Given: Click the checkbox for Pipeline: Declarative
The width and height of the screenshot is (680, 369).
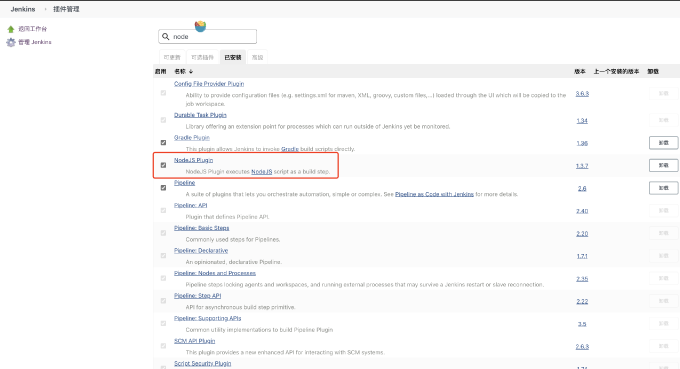Looking at the screenshot, I should click(x=163, y=255).
